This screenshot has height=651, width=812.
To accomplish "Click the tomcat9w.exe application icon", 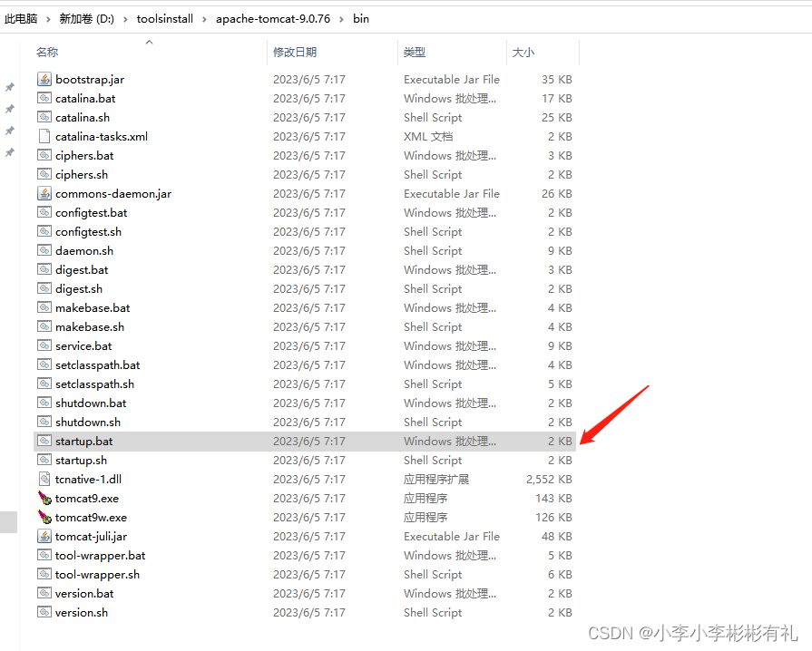I will coord(44,517).
